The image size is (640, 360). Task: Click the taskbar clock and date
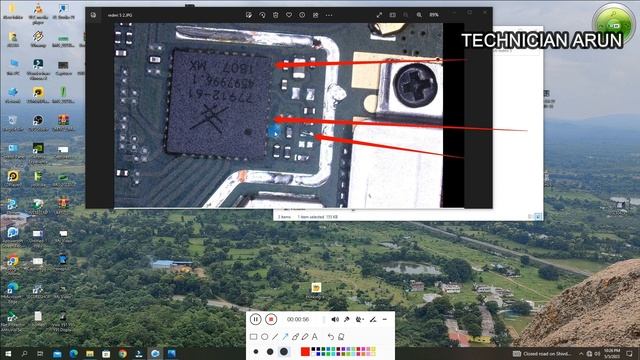point(612,353)
